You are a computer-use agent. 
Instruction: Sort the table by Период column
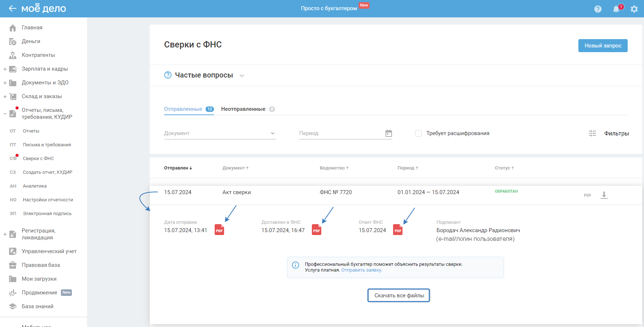pos(408,168)
